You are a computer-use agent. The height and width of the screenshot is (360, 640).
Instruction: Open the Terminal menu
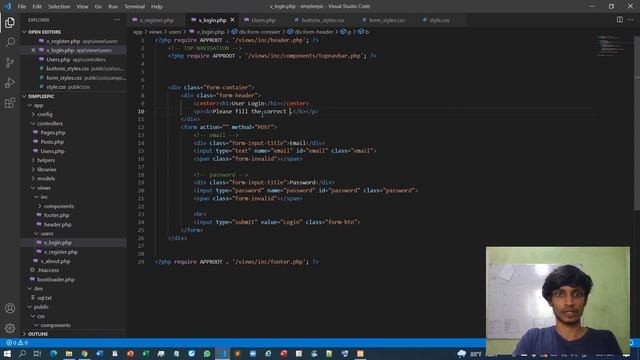135,7
